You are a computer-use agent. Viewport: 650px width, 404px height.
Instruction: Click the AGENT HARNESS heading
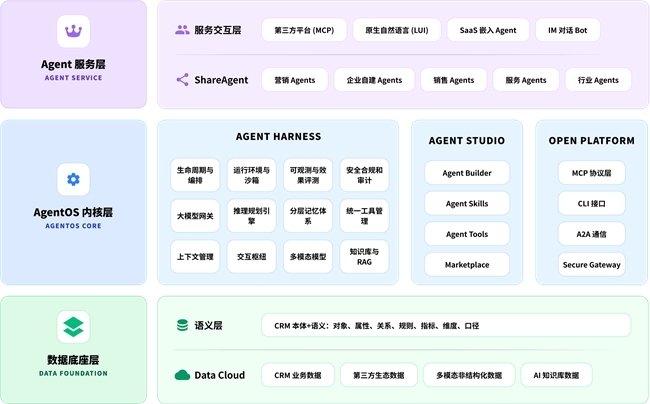point(279,136)
